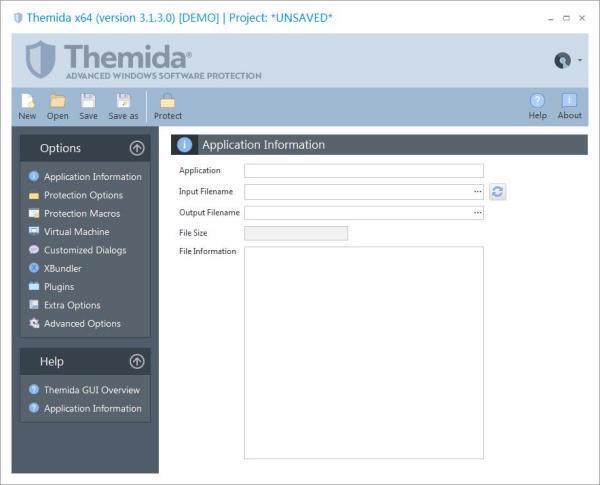Open the Help toolbar icon

coord(537,101)
